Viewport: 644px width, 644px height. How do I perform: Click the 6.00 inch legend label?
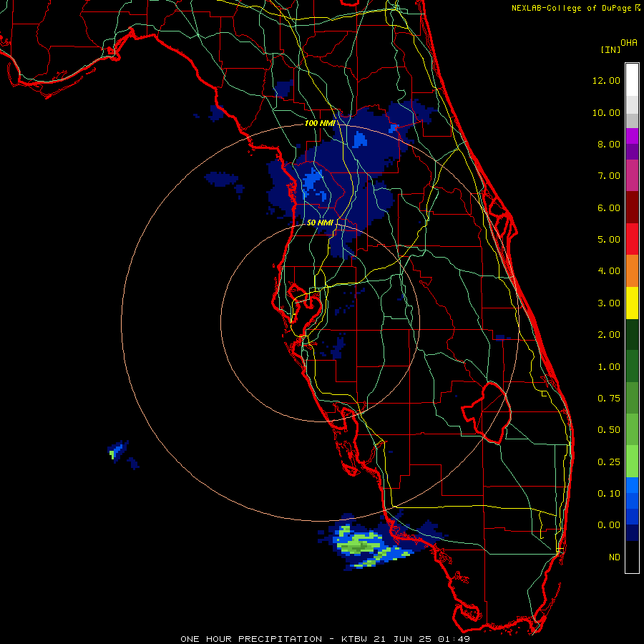(x=608, y=208)
